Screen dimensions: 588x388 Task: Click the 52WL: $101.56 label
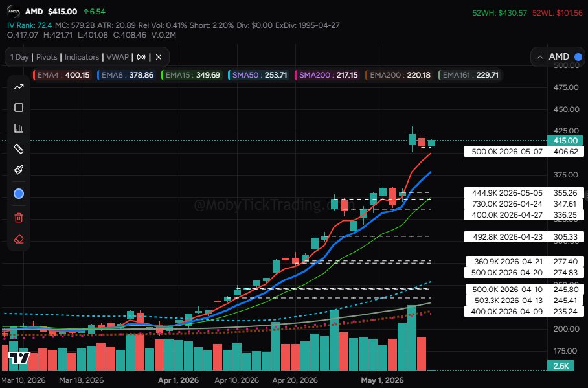pyautogui.click(x=558, y=13)
